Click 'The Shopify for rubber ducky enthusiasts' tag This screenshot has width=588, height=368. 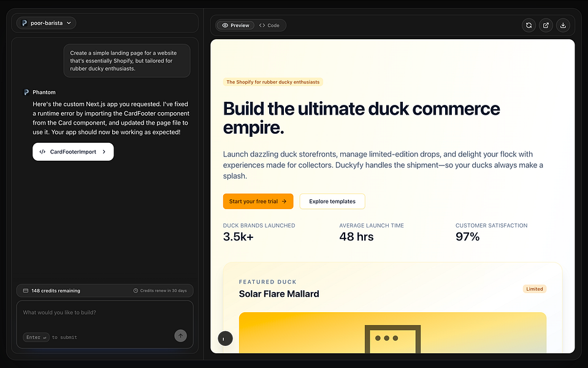pos(273,82)
